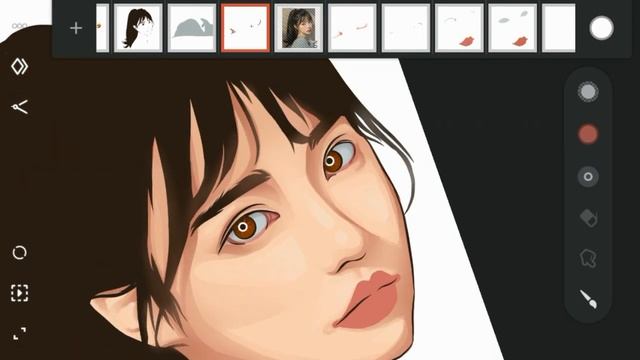Select the compass guides tool
This screenshot has width=640, height=360.
20,107
